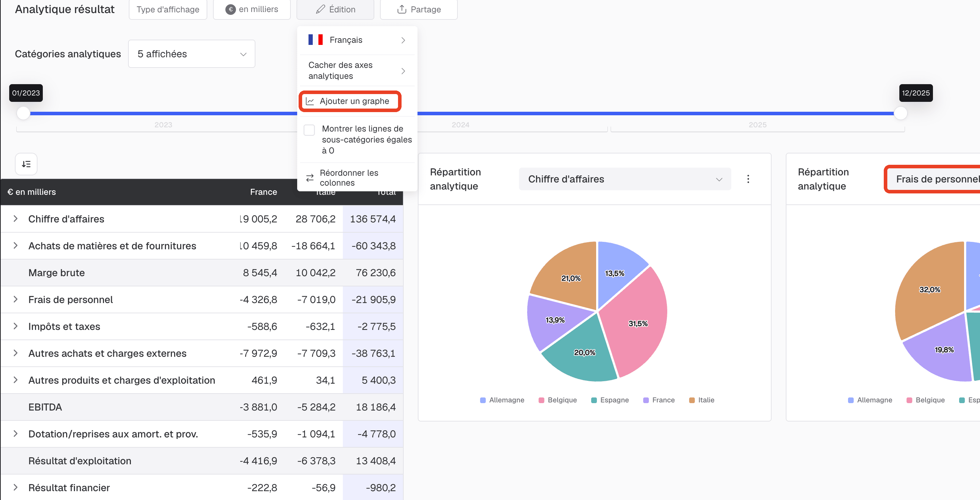Expand the Chiffre d'affaires row
980x500 pixels.
pyautogui.click(x=16, y=219)
